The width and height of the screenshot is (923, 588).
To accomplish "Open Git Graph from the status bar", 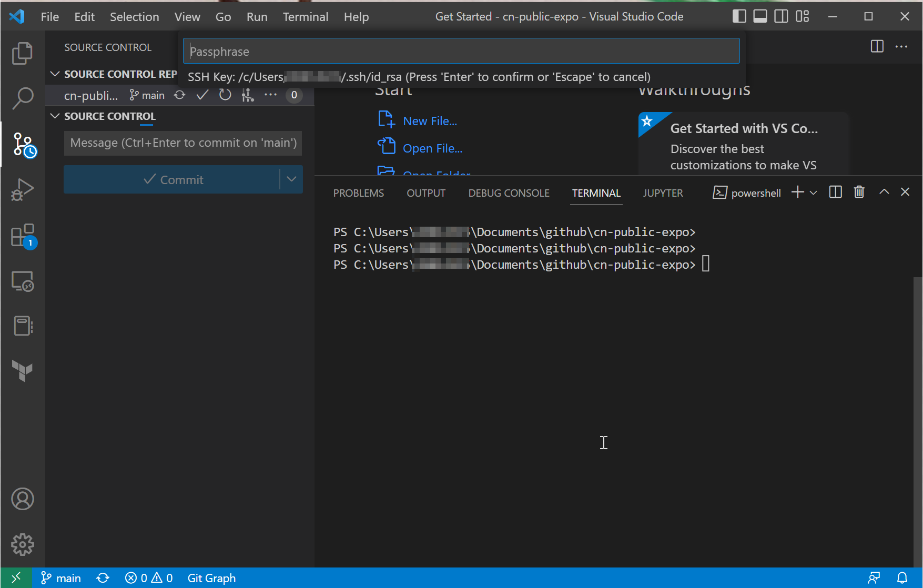I will 211,577.
